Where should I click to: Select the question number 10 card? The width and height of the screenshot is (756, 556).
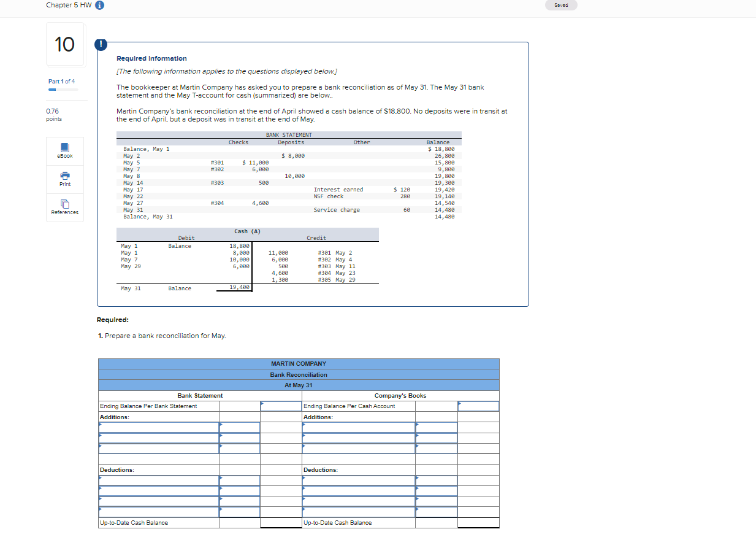(64, 44)
